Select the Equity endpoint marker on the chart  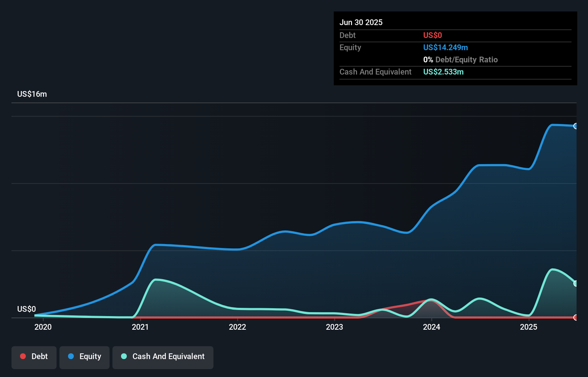576,126
